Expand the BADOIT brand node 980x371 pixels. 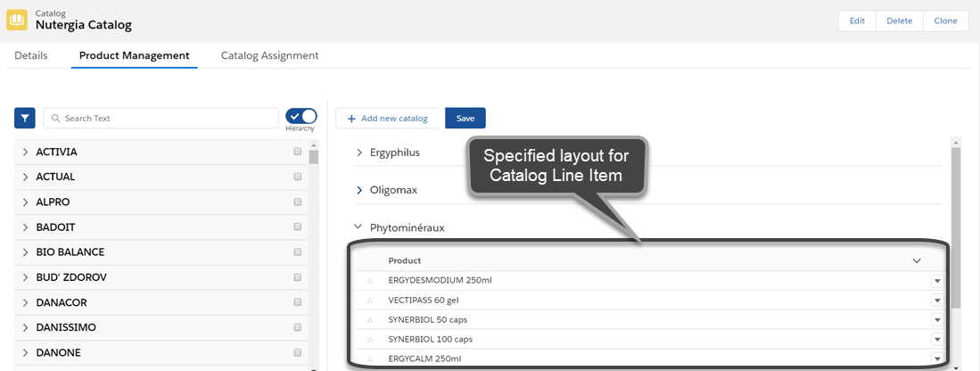pyautogui.click(x=26, y=227)
